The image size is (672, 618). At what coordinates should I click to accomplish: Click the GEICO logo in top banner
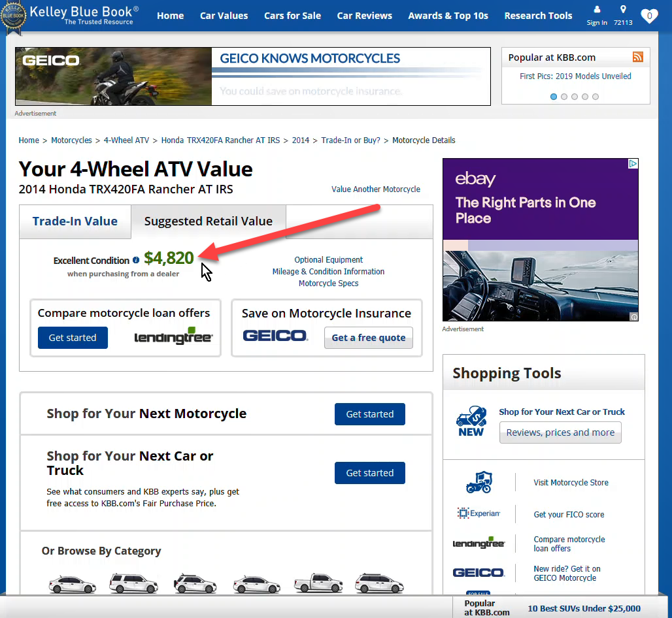pyautogui.click(x=50, y=60)
